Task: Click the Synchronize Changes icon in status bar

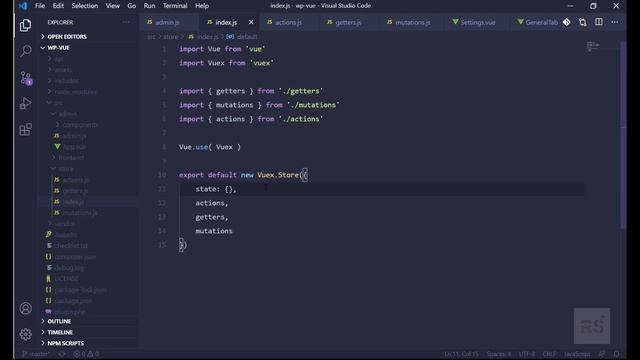Action: [x=62, y=354]
